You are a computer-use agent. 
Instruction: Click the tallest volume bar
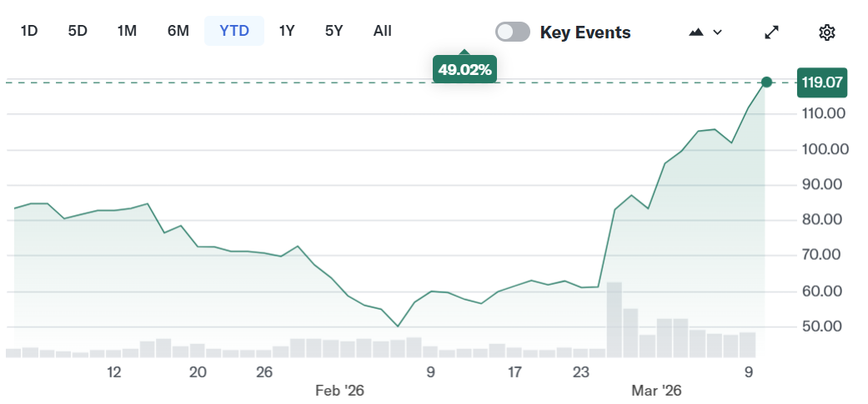click(615, 320)
